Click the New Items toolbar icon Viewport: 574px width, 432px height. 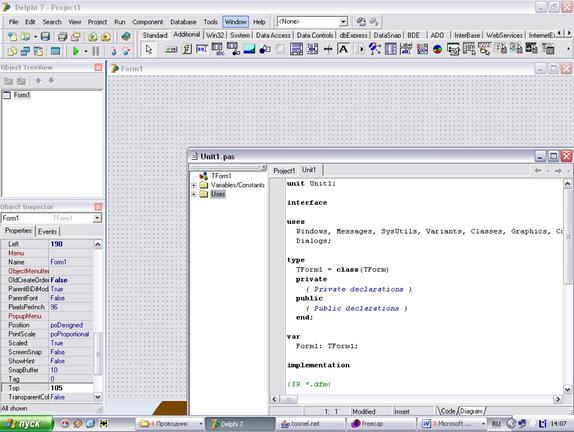12,36
